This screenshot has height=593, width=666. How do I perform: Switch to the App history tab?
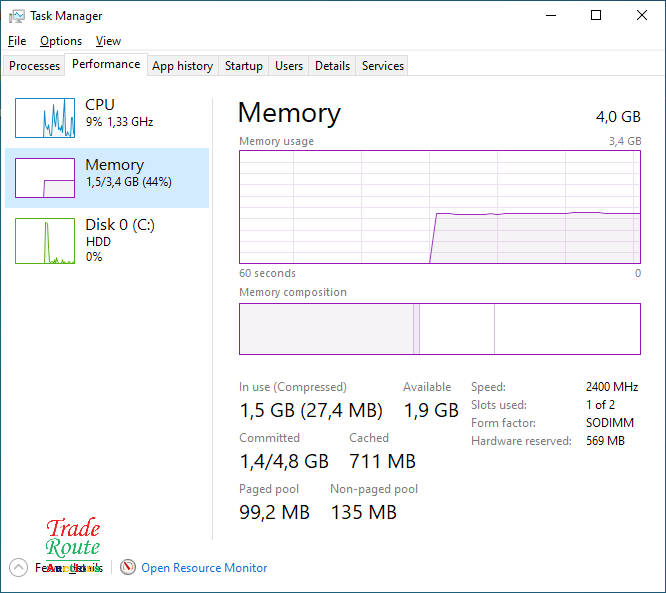182,66
